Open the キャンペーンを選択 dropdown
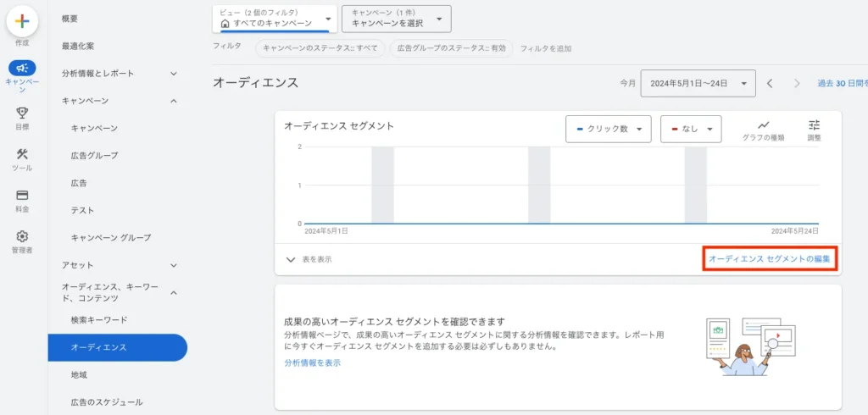The image size is (868, 415). (397, 19)
